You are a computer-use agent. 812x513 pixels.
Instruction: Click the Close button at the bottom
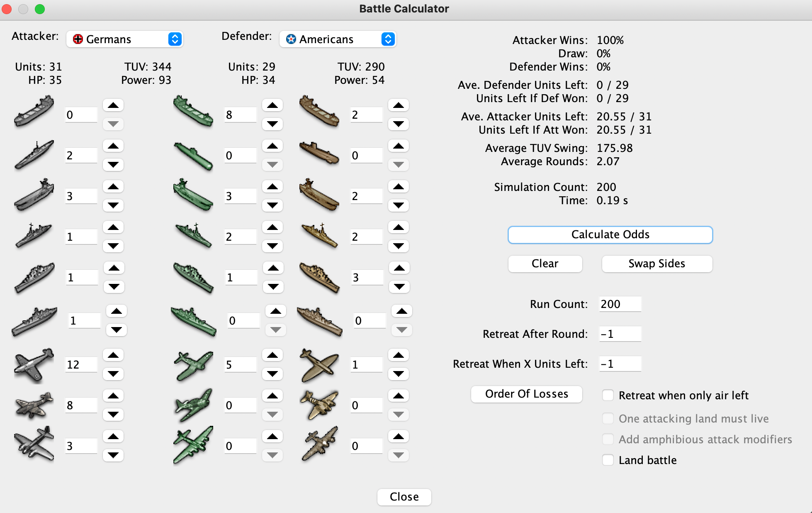(x=404, y=497)
